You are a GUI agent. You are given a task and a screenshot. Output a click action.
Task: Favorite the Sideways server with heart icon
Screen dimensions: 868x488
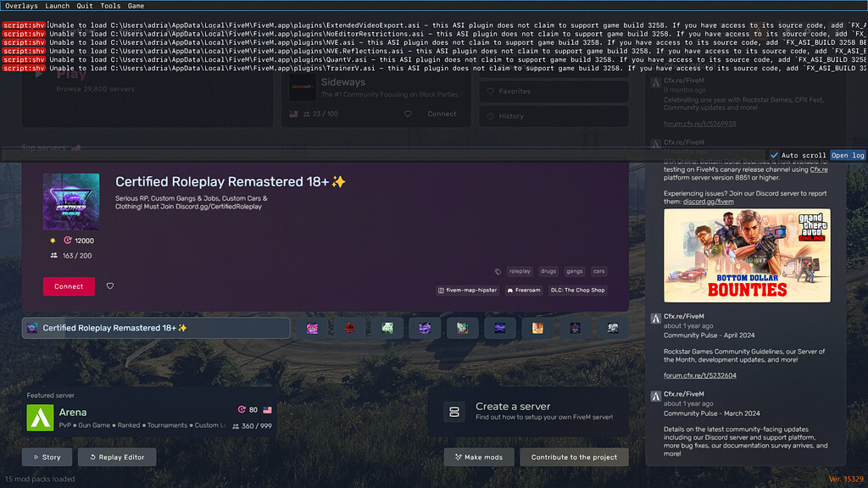point(408,114)
